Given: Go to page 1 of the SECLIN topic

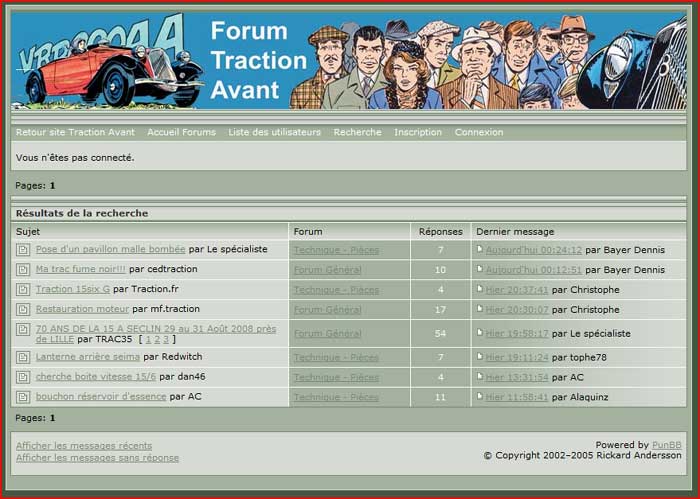Looking at the screenshot, I should pyautogui.click(x=148, y=339).
